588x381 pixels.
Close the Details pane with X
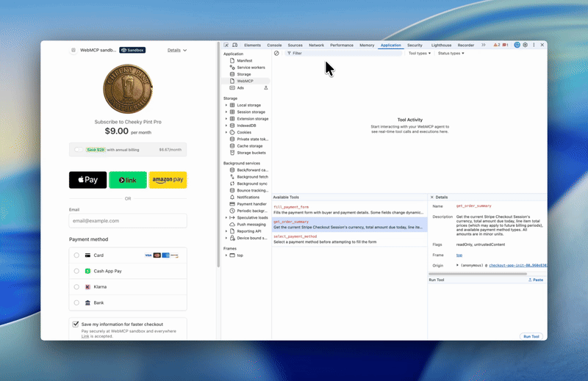point(432,197)
